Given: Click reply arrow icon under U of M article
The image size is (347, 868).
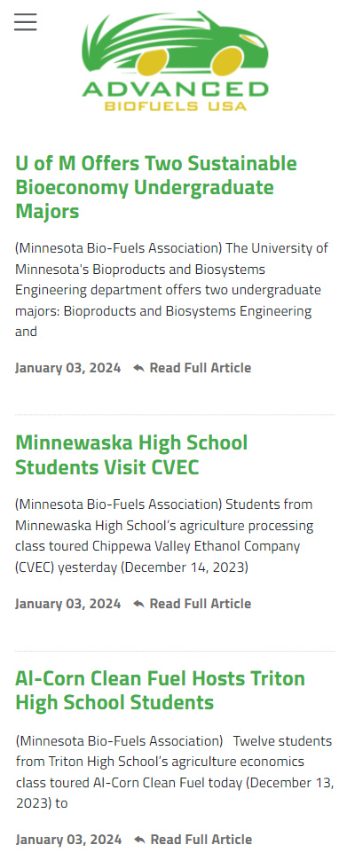Looking at the screenshot, I should (139, 368).
